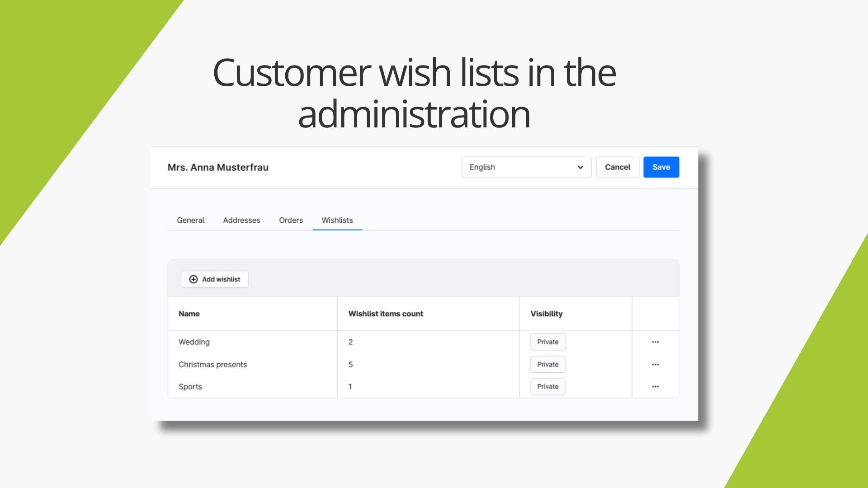Switch to the Addresses tab
Viewport: 868px width, 488px height.
tap(241, 221)
